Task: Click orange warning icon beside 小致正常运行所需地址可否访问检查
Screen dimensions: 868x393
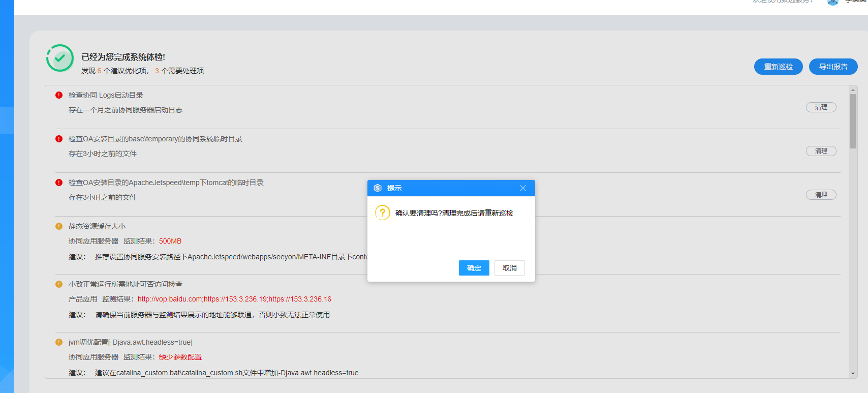Action: point(59,284)
